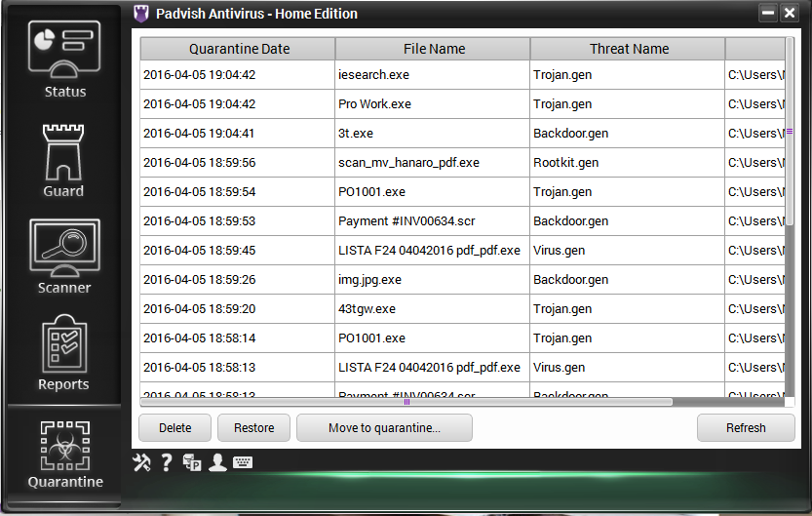Open settings via wrench and hammer icon

[141, 462]
